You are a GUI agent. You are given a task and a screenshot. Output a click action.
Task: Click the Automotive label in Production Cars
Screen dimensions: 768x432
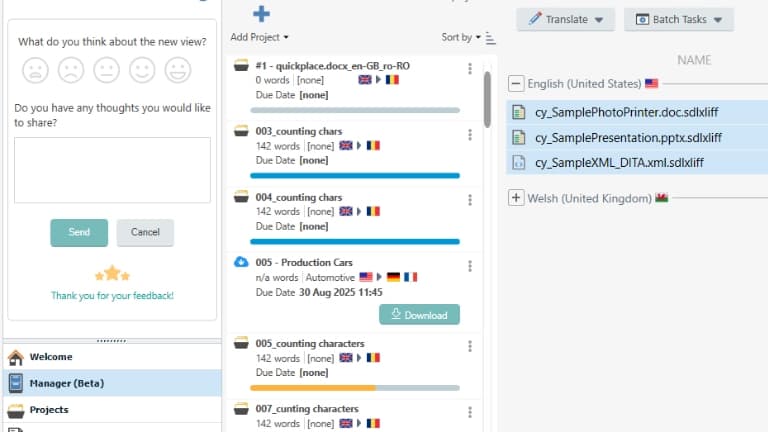click(330, 278)
